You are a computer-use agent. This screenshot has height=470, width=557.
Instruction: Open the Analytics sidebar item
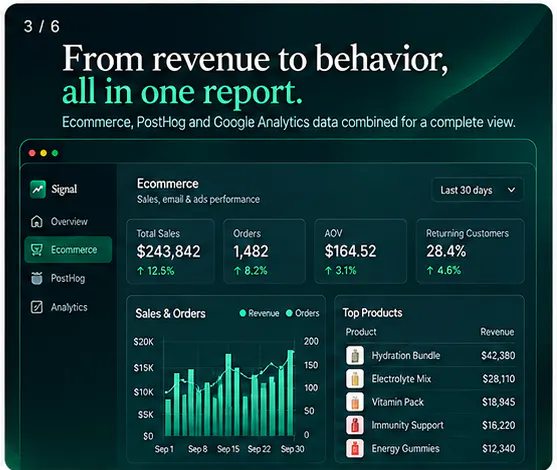(68, 307)
